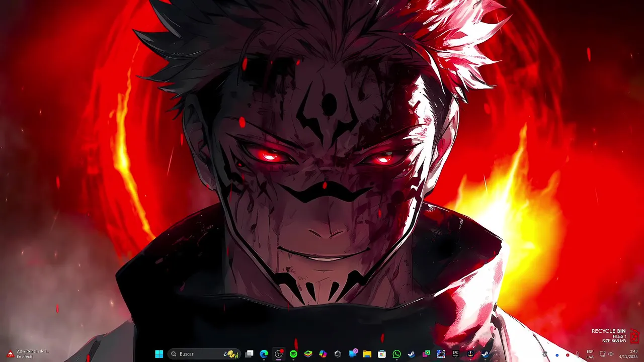Open the Windows Start menu
This screenshot has width=644, height=362.
159,354
